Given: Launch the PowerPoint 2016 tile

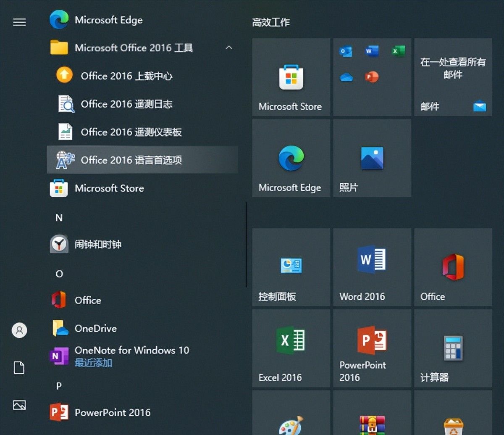Looking at the screenshot, I should [372, 348].
